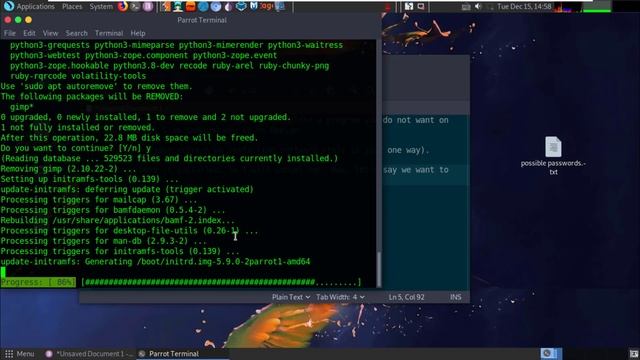Open the terminal File menu

(x=10, y=33)
